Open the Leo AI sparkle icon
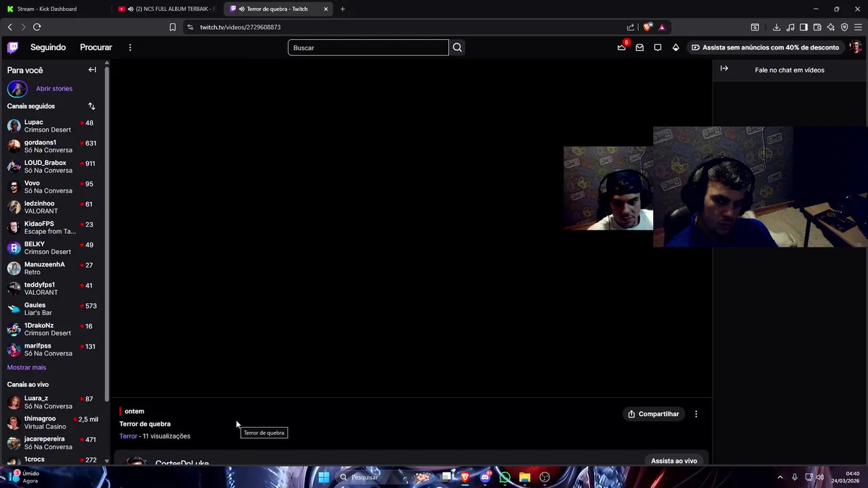 [x=831, y=27]
